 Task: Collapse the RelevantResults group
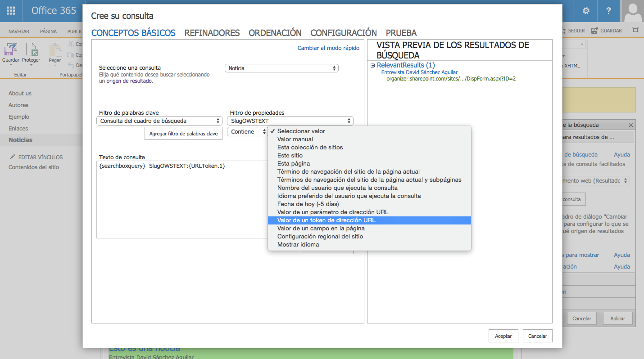pos(372,66)
